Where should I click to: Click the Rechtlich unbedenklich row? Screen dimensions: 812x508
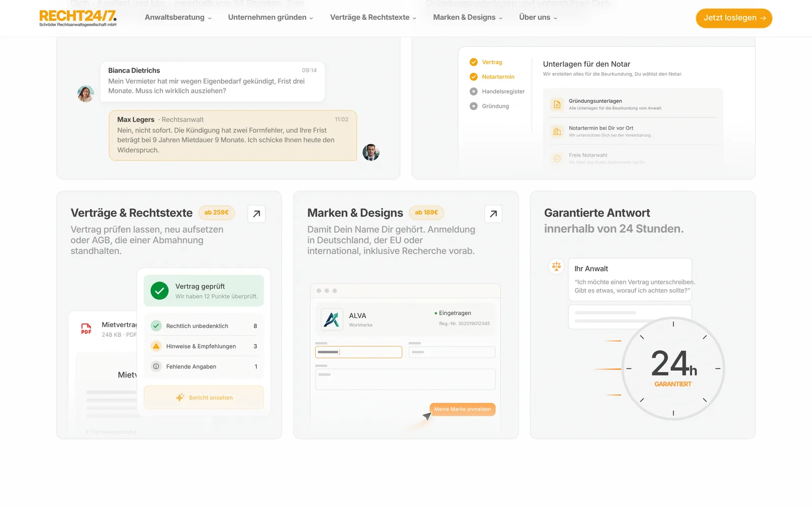point(204,326)
